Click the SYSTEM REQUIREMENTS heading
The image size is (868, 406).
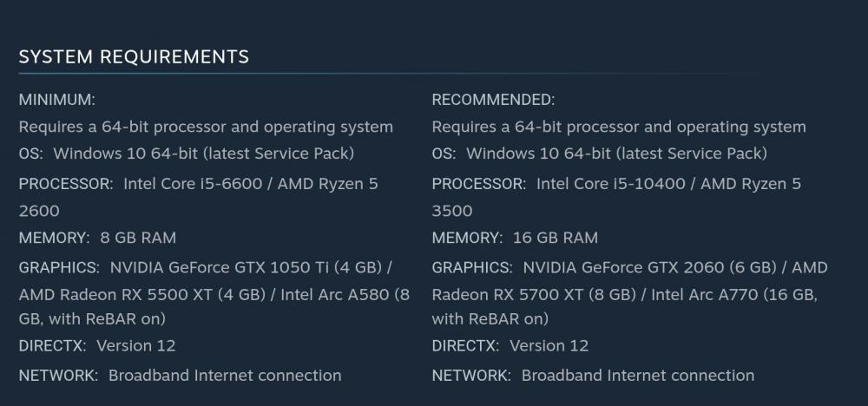point(134,57)
